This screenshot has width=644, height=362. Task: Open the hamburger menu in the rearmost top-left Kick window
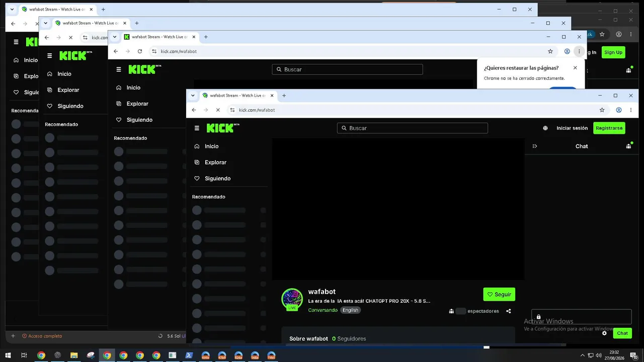pos(16,42)
